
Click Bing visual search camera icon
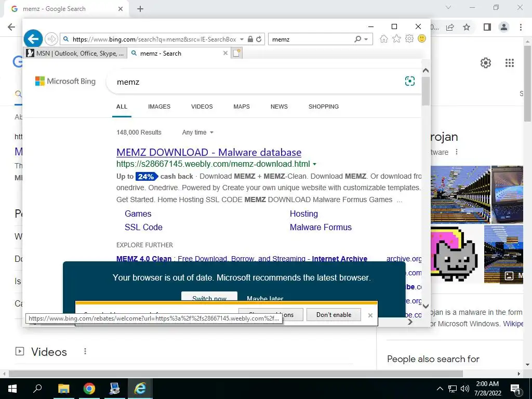(410, 81)
